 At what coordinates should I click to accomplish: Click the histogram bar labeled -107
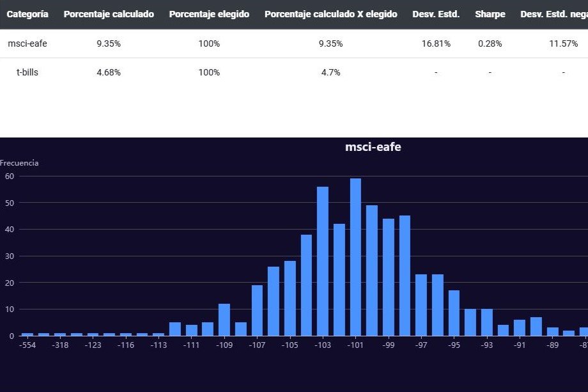click(257, 311)
